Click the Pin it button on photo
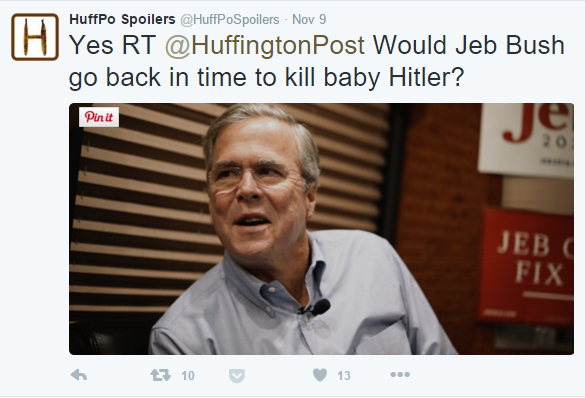Screen dimensions: 585x398 (99, 117)
